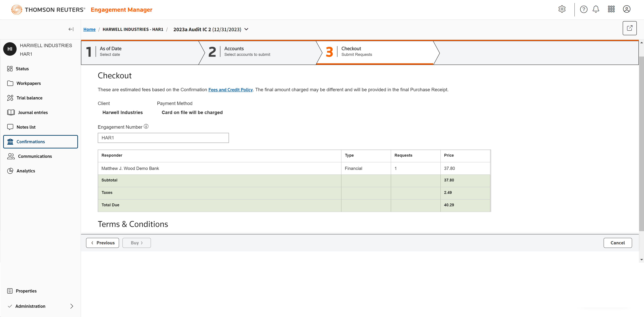The image size is (644, 317).
Task: Click the Cancel button
Action: [x=617, y=243]
